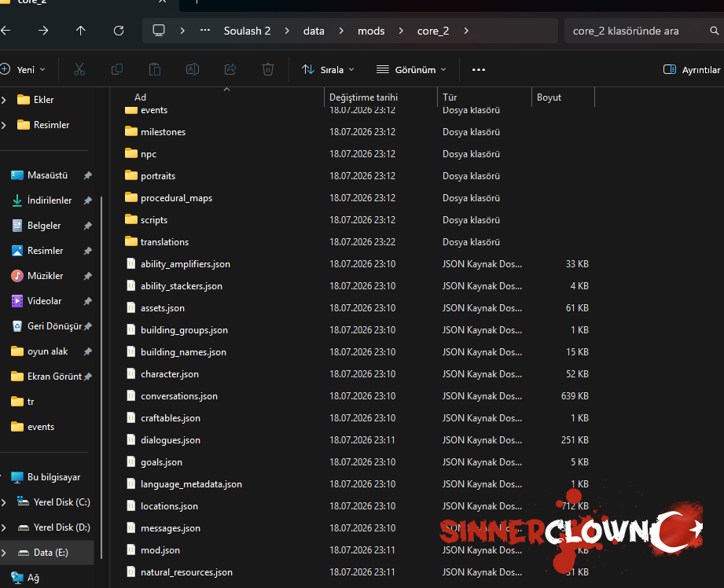Open the Görünüm view dropdown
This screenshot has height=588, width=724.
(x=411, y=70)
